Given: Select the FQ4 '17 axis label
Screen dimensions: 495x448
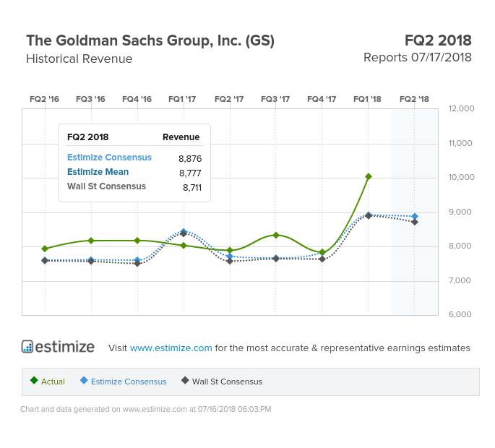Looking at the screenshot, I should pyautogui.click(x=322, y=99).
